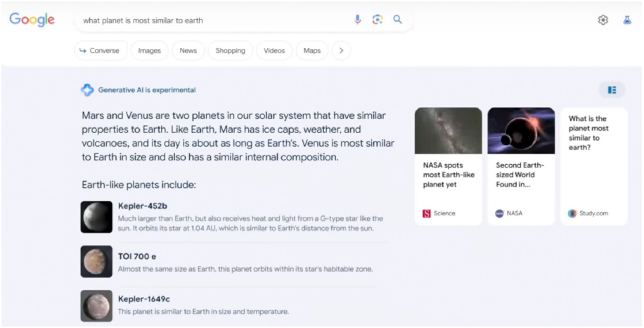The width and height of the screenshot is (644, 328).
Task: Open the Shopping results tab
Action: [x=230, y=51]
